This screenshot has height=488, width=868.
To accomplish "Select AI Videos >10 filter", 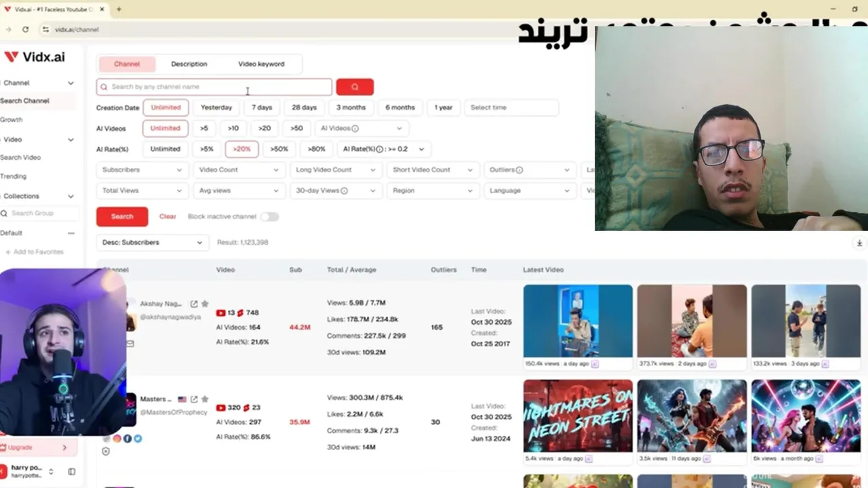I will tap(233, 128).
